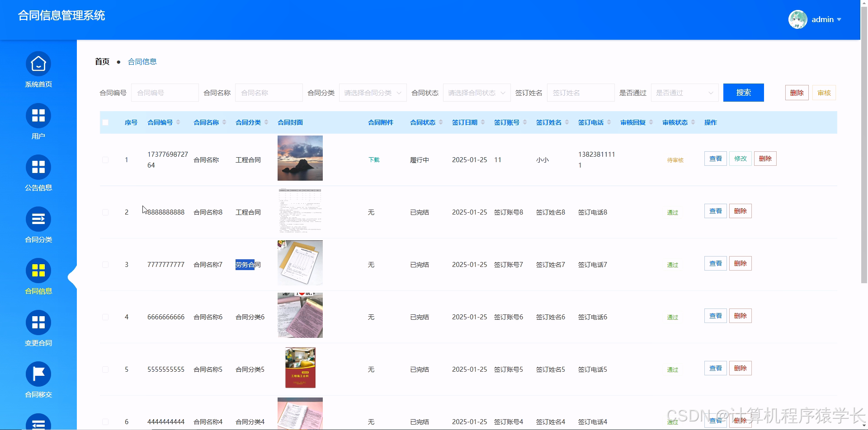
Task: Open the 请选择合同分类 dropdown
Action: tap(372, 93)
